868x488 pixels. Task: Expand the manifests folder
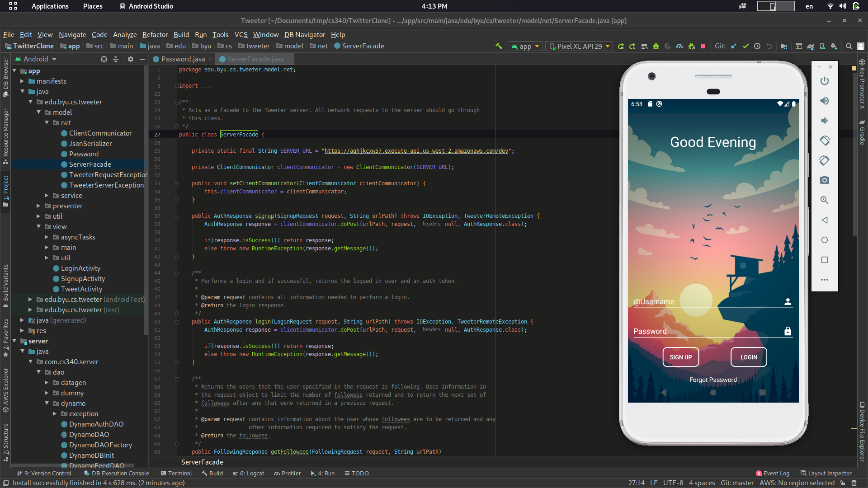pyautogui.click(x=22, y=81)
